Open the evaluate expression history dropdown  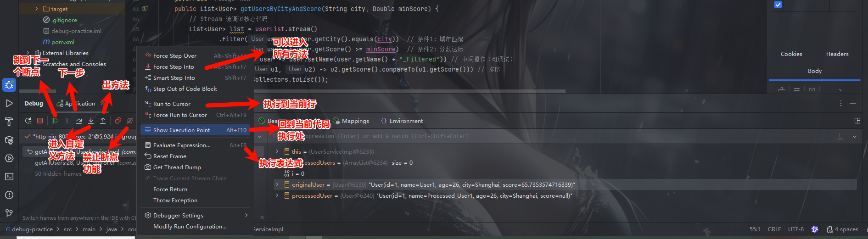(x=855, y=137)
